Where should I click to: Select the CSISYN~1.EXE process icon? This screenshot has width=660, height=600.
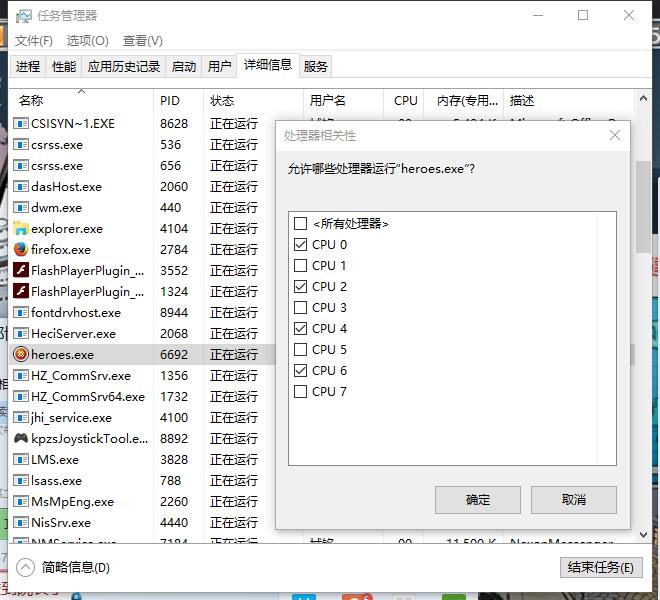coord(21,123)
